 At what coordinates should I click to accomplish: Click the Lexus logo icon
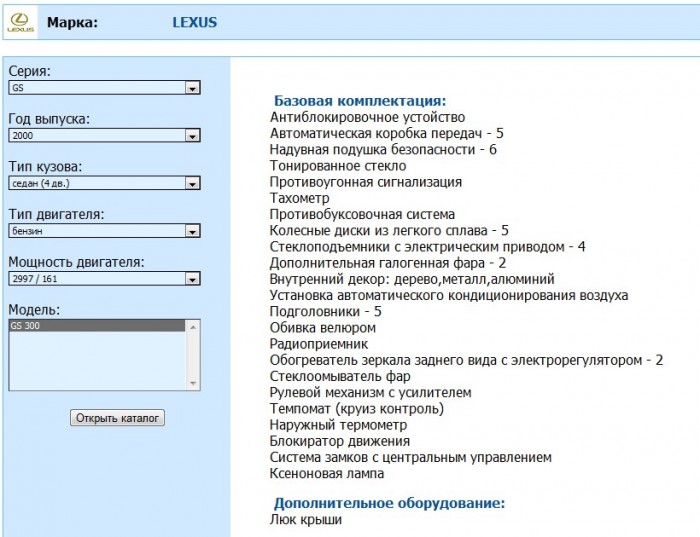(21, 22)
